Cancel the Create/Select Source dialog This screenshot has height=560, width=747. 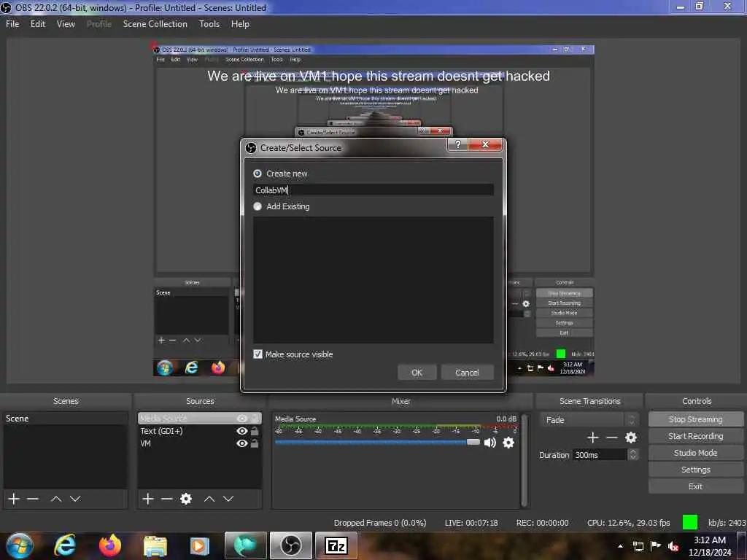[467, 373]
